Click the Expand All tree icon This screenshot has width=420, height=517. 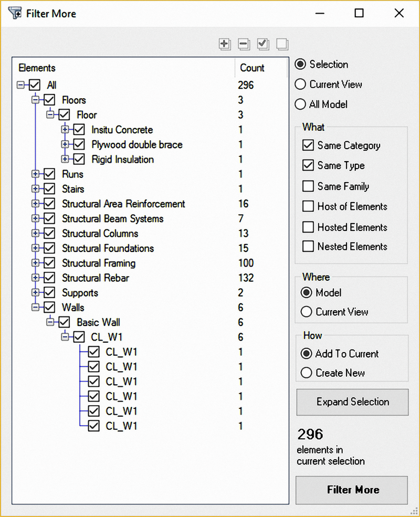(225, 45)
